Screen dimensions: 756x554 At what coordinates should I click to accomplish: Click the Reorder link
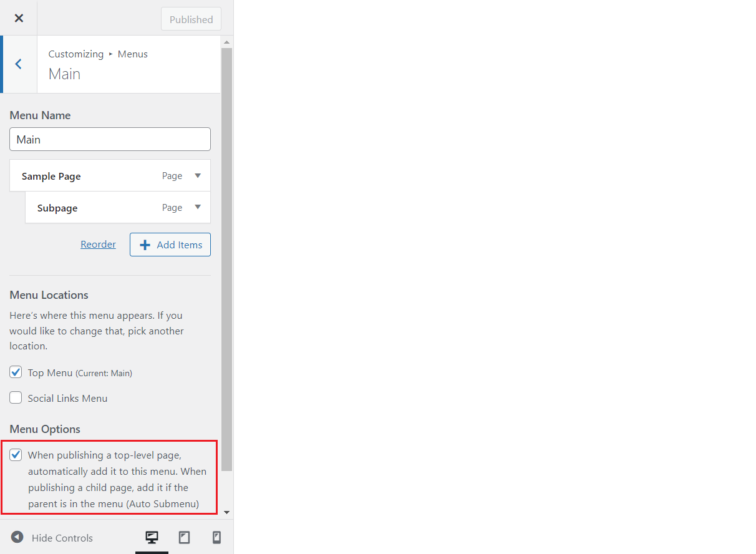click(98, 244)
